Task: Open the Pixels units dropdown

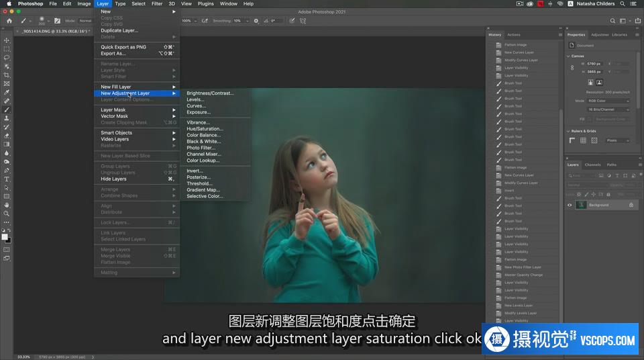Action: (x=618, y=140)
